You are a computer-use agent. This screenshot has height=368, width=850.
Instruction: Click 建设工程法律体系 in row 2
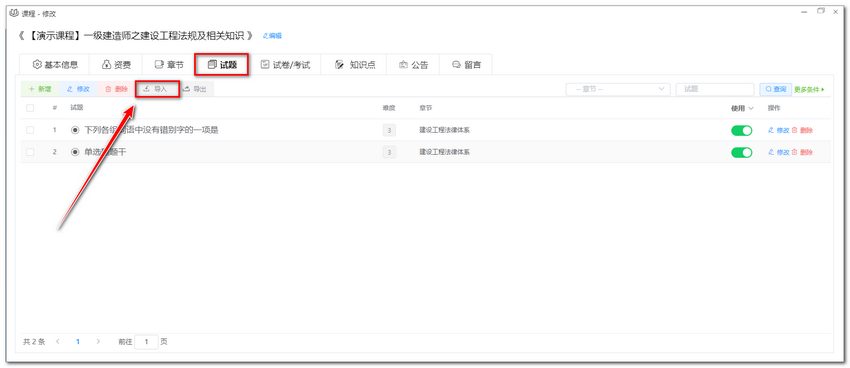[444, 152]
